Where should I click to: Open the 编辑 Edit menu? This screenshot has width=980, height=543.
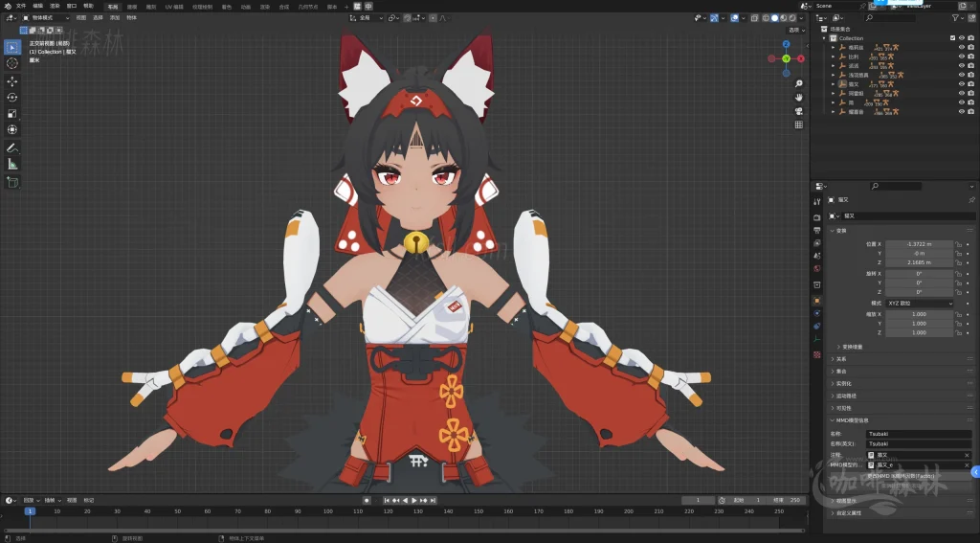point(38,7)
